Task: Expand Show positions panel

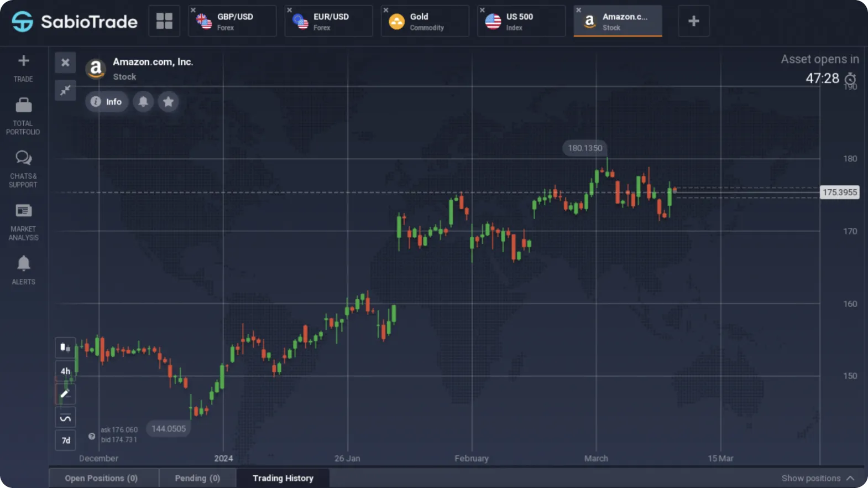Action: [x=818, y=478]
